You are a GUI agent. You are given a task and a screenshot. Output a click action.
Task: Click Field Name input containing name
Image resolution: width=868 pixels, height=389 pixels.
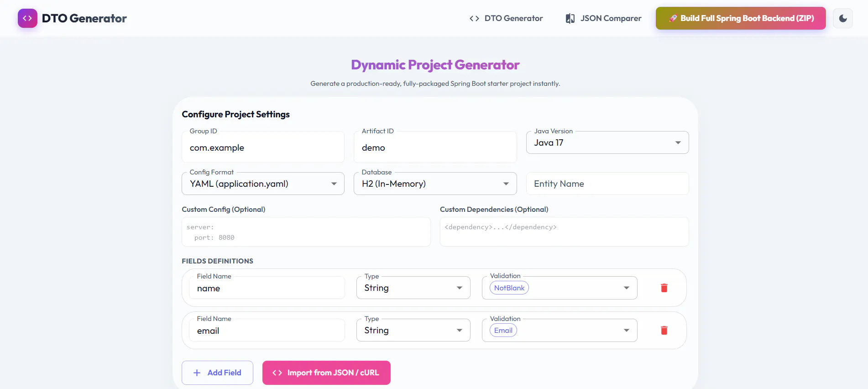[267, 288]
